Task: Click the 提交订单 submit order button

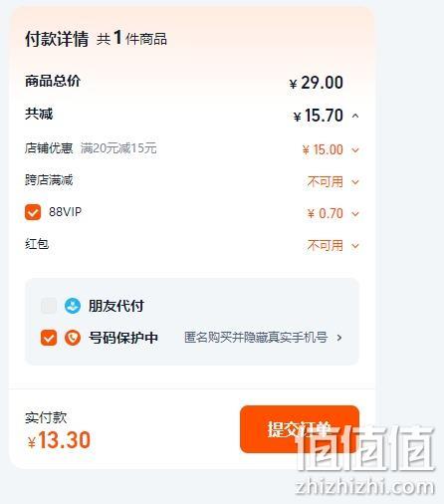Action: 300,429
